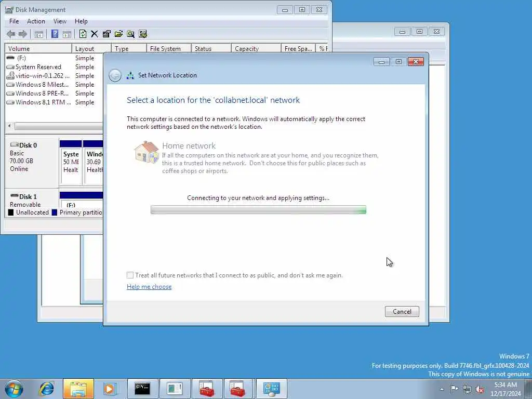Image resolution: width=532 pixels, height=399 pixels.
Task: Click the scrollbar left arrow in volume list
Action: pyautogui.click(x=9, y=126)
